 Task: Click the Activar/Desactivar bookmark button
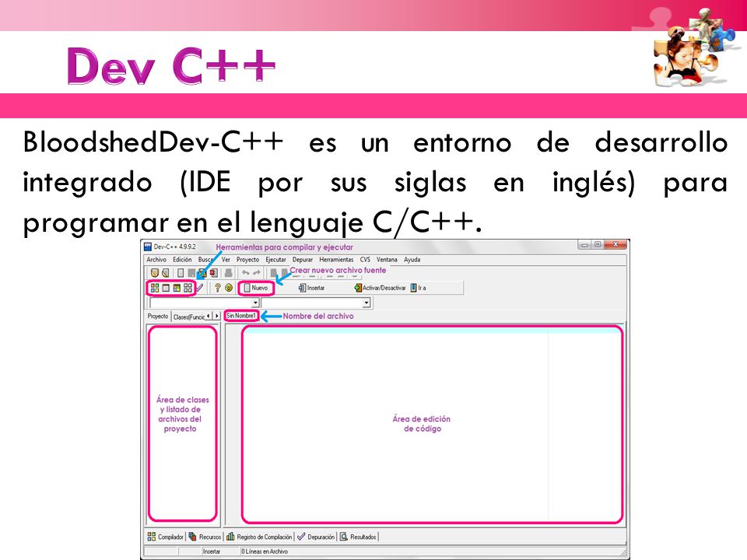click(381, 288)
